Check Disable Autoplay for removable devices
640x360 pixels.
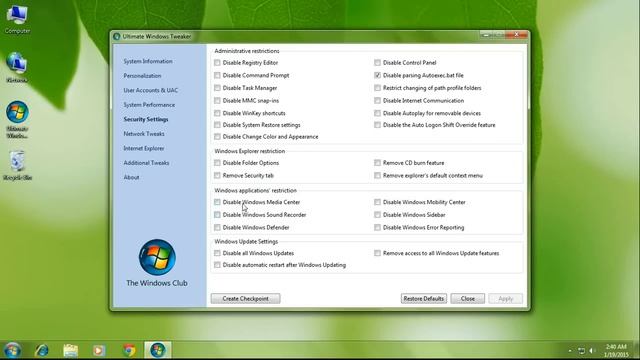[x=377, y=113]
